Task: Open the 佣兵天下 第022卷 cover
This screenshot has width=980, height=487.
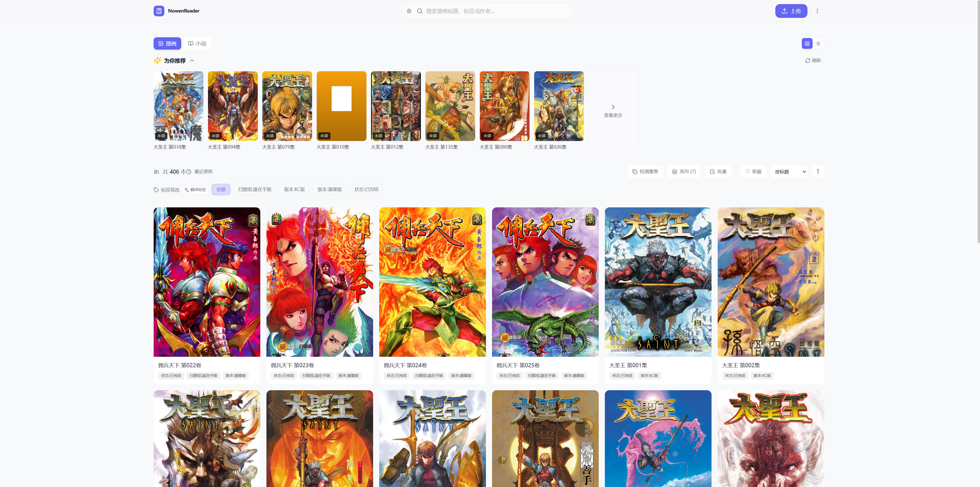Action: pos(207,282)
